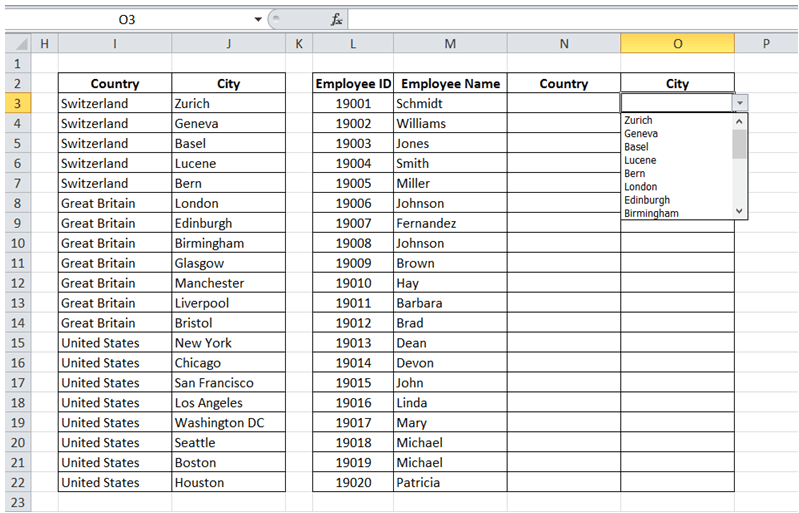Viewport: 799px width, 513px height.
Task: Click employee ID cell 19010
Action: [x=353, y=283]
